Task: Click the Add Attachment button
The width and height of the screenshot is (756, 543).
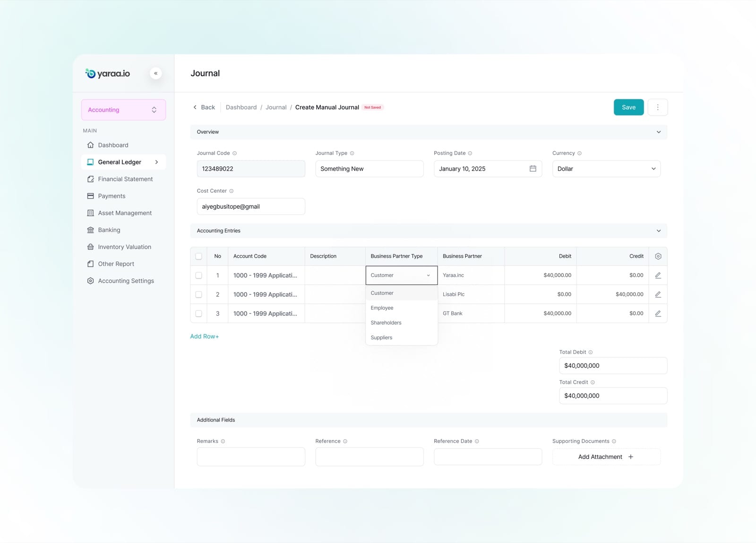Action: 606,457
